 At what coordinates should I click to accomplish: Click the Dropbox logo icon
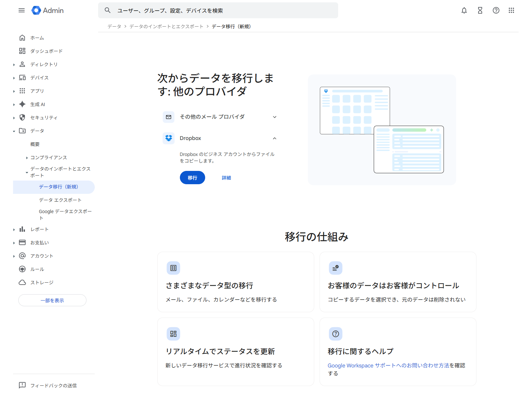169,138
